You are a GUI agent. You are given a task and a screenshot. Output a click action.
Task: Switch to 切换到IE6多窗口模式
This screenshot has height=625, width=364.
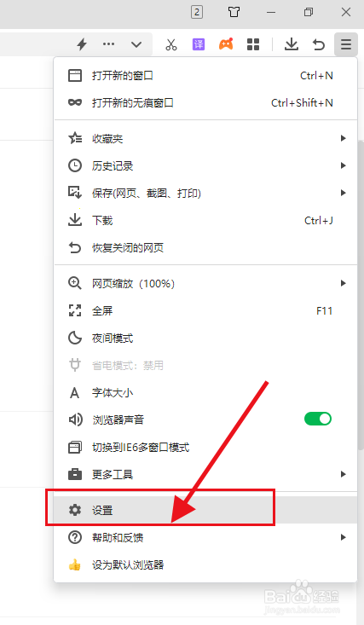coord(205,448)
